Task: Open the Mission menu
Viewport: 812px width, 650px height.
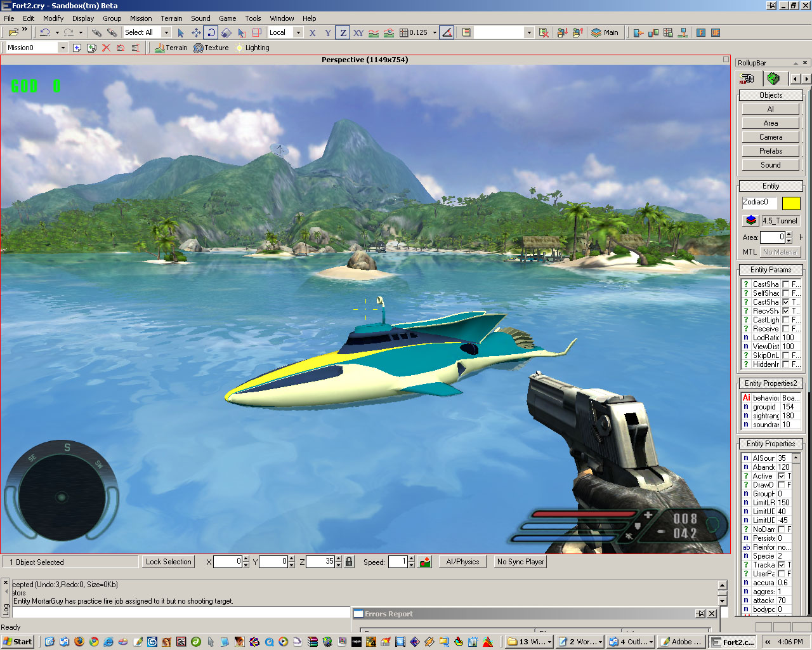Action: click(x=141, y=18)
